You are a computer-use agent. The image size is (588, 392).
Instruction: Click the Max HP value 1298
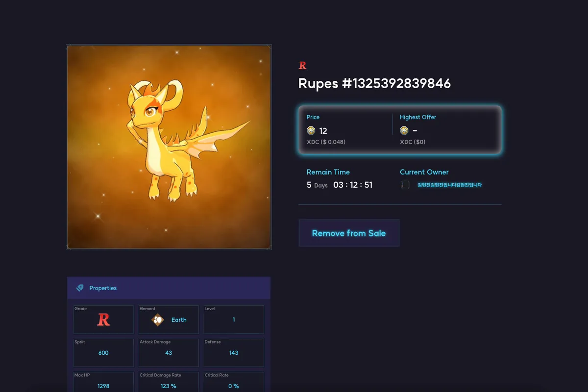click(103, 386)
